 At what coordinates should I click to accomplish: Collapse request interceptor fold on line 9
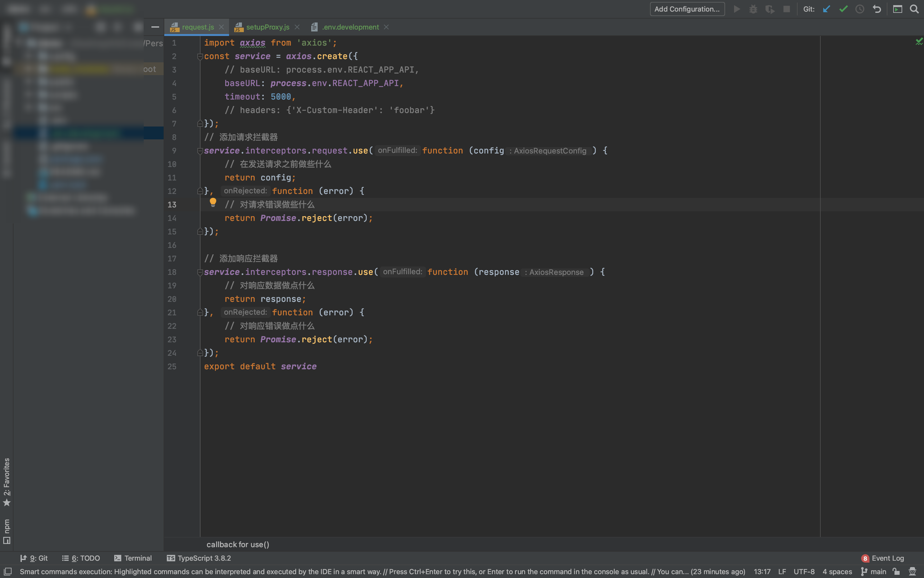200,151
